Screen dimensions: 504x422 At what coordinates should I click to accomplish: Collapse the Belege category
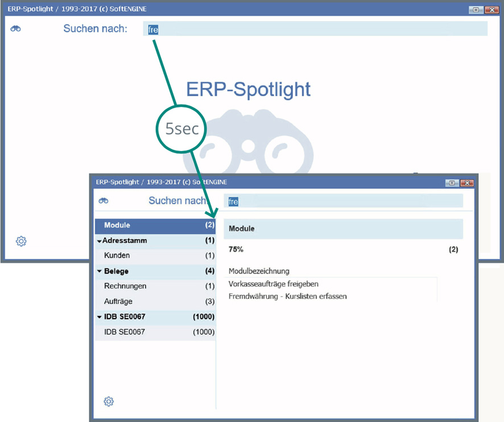(x=100, y=272)
